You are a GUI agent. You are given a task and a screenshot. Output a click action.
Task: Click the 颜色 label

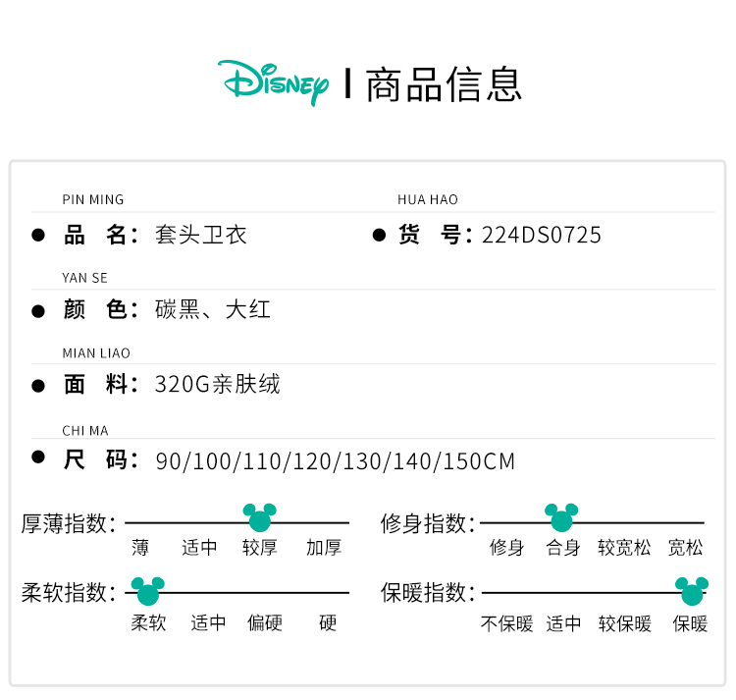(100, 310)
